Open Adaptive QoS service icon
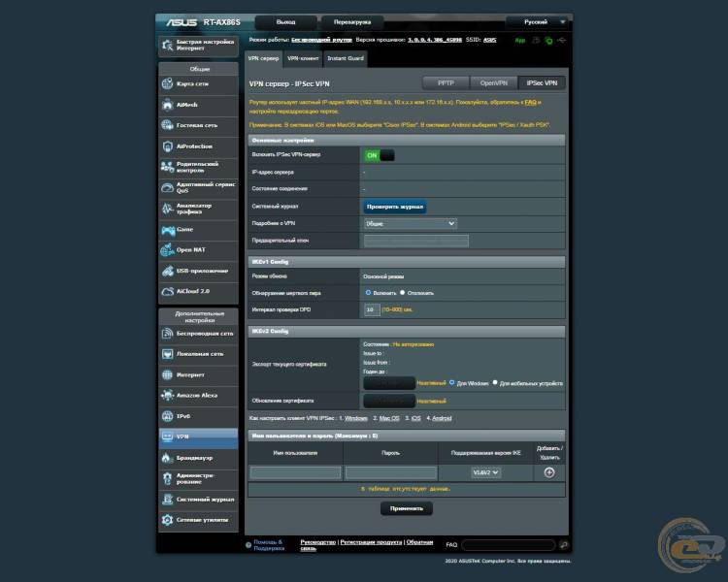Viewport: 728px width, 582px height. pos(167,187)
